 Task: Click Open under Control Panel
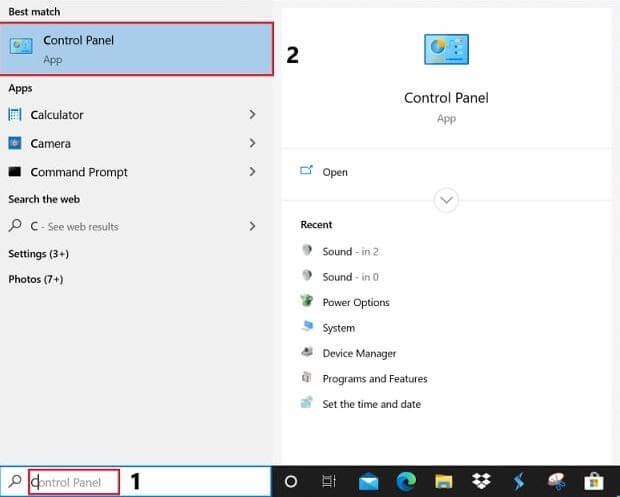tap(334, 172)
